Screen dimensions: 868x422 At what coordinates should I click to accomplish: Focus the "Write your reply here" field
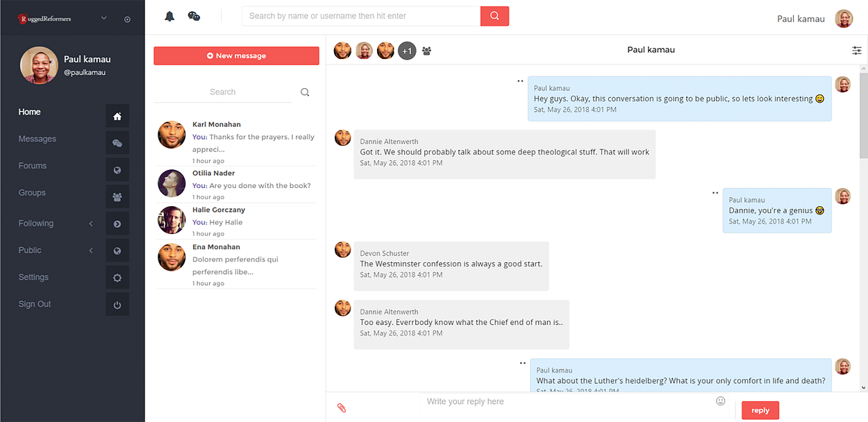(566, 402)
